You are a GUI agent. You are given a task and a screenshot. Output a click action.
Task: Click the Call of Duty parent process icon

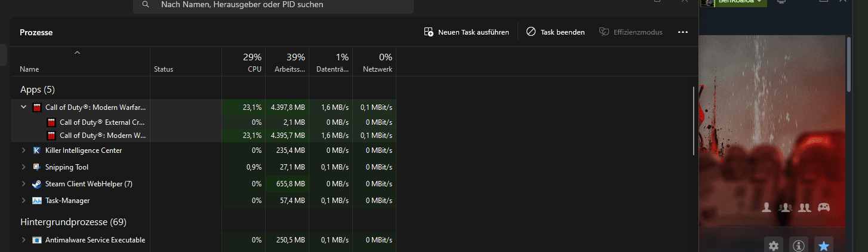[x=37, y=107]
